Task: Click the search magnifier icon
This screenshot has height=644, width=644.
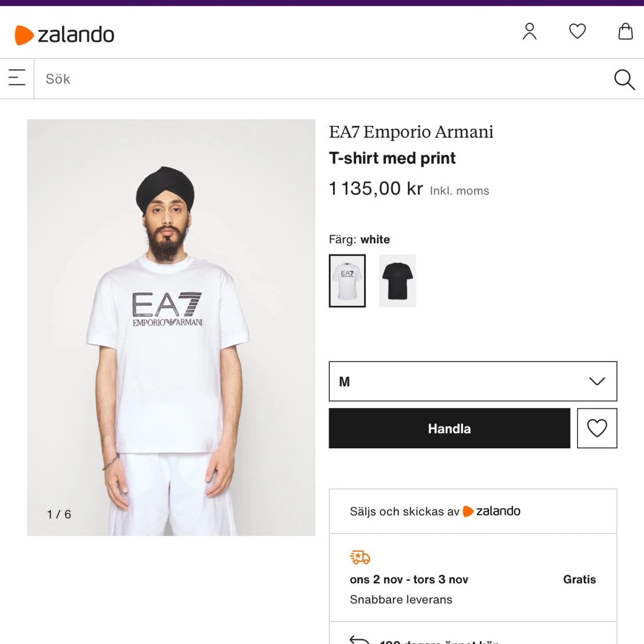Action: click(x=624, y=80)
